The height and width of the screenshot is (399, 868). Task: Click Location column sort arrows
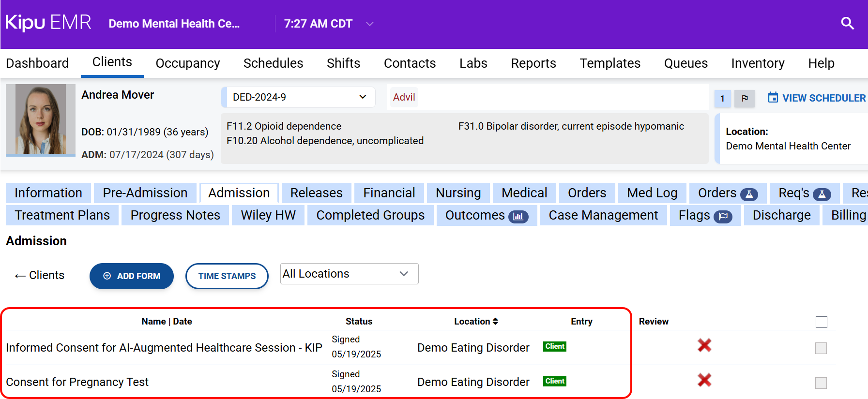(495, 321)
